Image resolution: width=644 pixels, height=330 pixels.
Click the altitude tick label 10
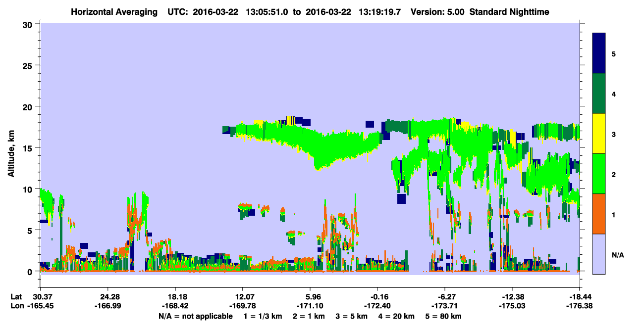tap(29, 189)
